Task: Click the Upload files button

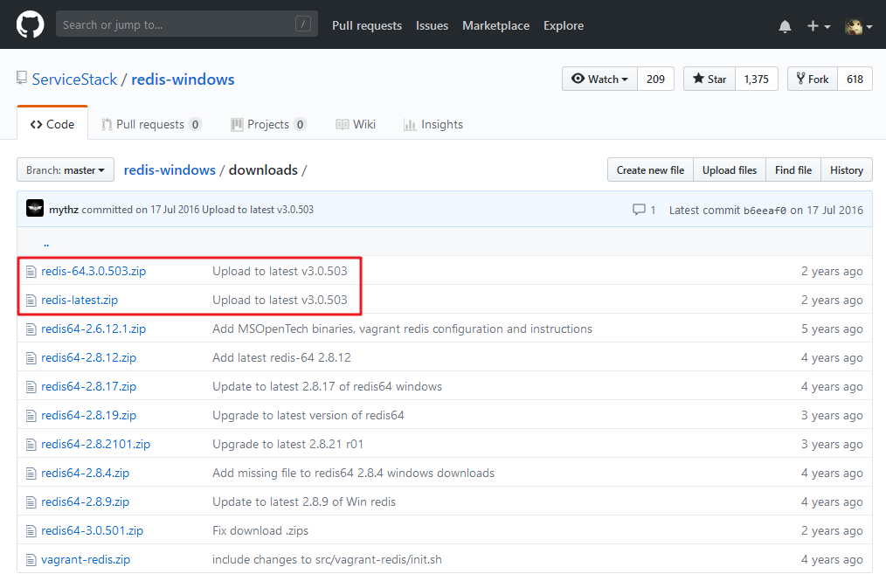Action: click(729, 170)
